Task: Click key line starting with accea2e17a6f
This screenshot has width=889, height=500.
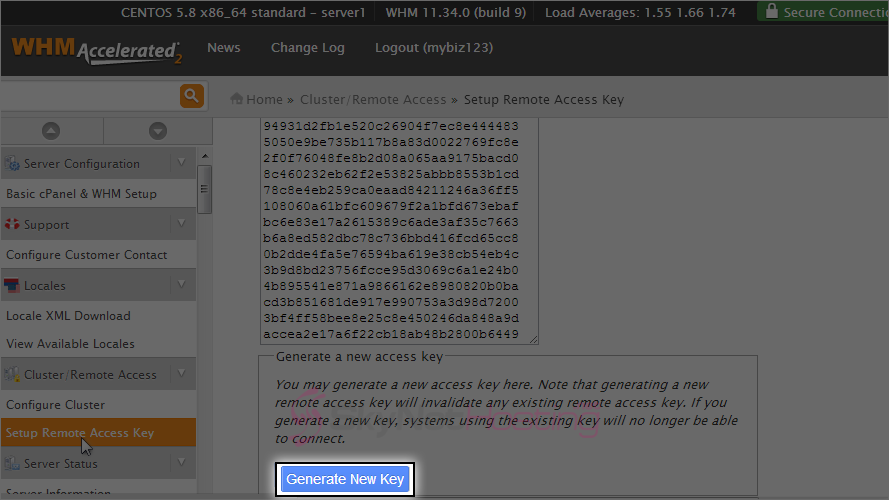Action: 391,334
